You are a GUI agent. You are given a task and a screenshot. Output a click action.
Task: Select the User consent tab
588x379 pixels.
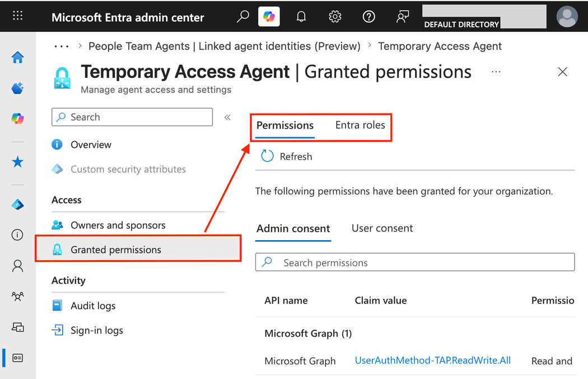click(382, 228)
